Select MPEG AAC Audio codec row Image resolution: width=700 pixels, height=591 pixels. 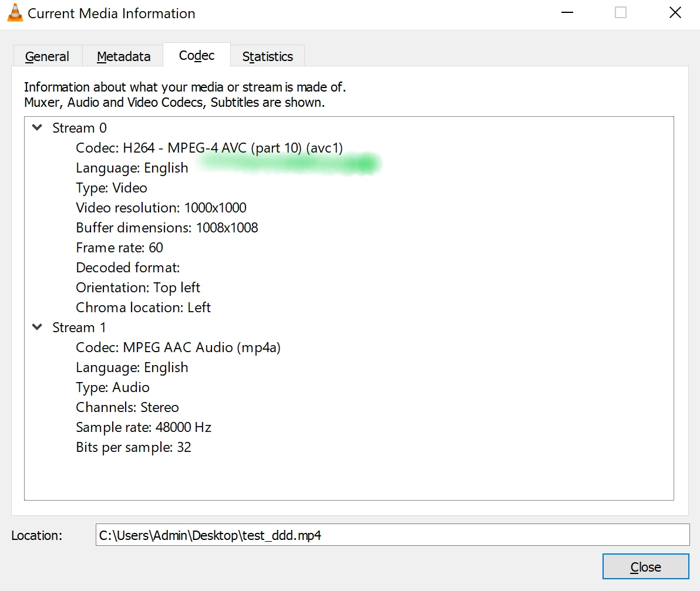point(178,347)
